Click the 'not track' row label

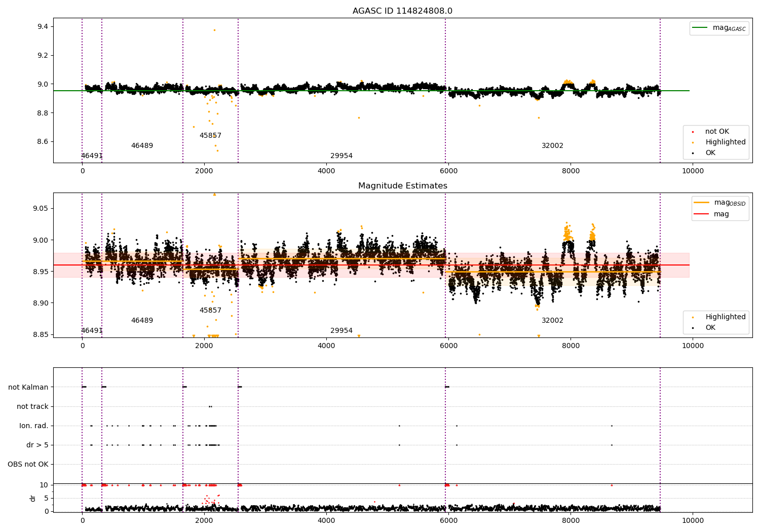(x=32, y=406)
